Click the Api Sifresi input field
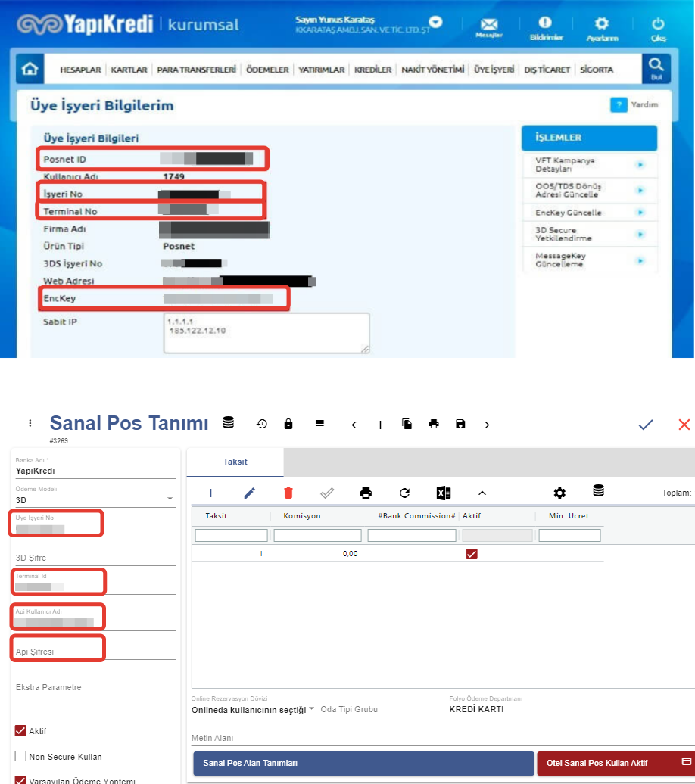The image size is (695, 784). 95,652
